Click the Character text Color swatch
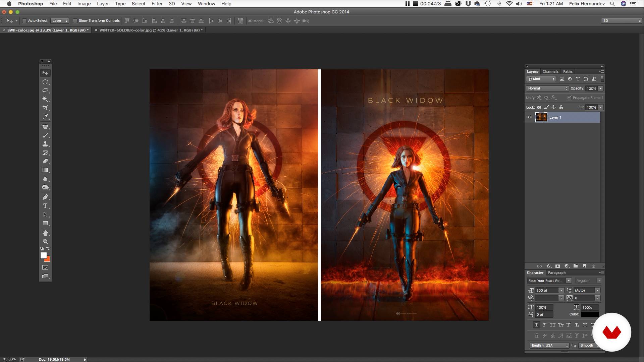 [x=590, y=314]
